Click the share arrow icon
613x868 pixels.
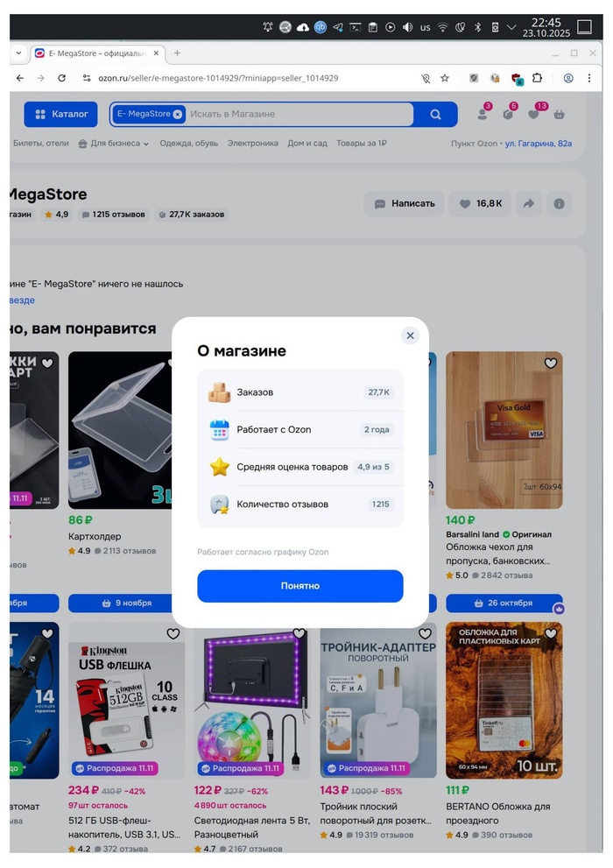528,203
